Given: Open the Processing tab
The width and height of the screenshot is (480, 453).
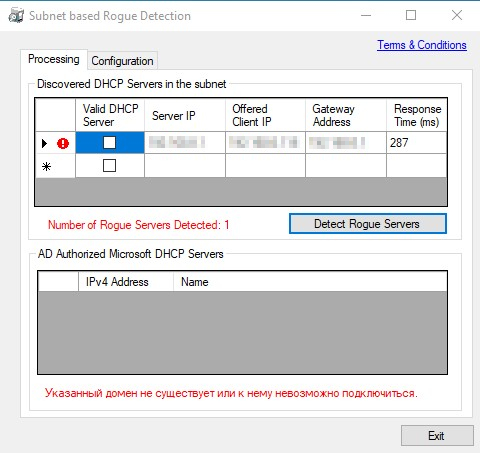Looking at the screenshot, I should (x=54, y=59).
